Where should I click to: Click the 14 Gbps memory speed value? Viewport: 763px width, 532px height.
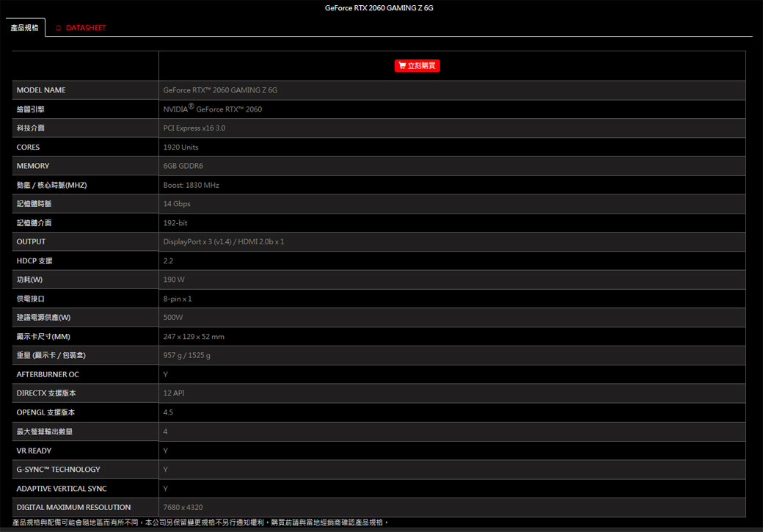point(177,204)
